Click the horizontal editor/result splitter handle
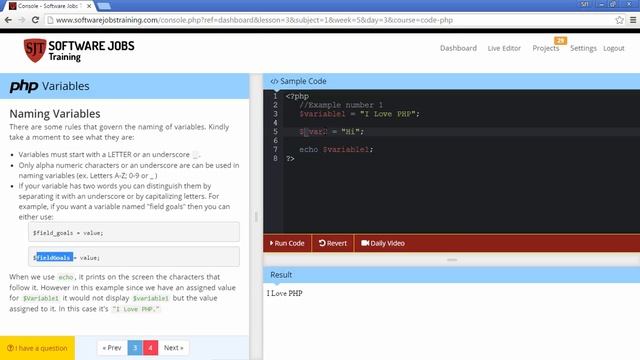640x360 pixels. tap(451, 260)
